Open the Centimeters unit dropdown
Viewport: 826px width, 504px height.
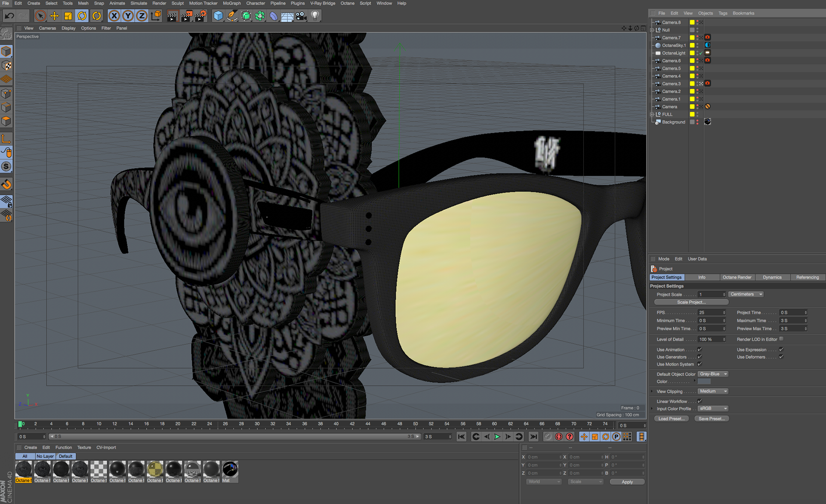(x=746, y=294)
